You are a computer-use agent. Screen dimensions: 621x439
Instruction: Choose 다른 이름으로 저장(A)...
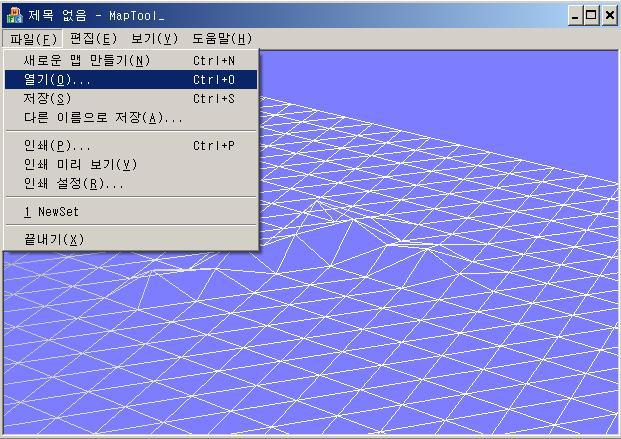pyautogui.click(x=131, y=118)
